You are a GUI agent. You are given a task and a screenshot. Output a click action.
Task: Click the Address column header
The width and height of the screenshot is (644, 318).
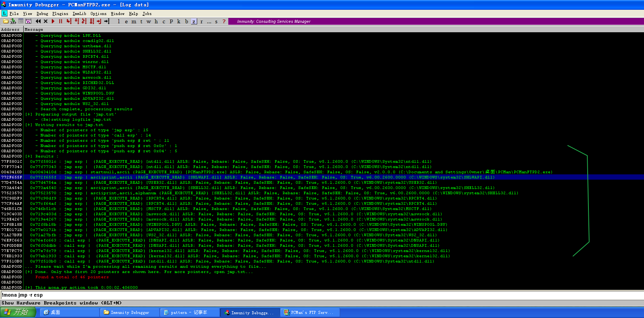click(12, 29)
